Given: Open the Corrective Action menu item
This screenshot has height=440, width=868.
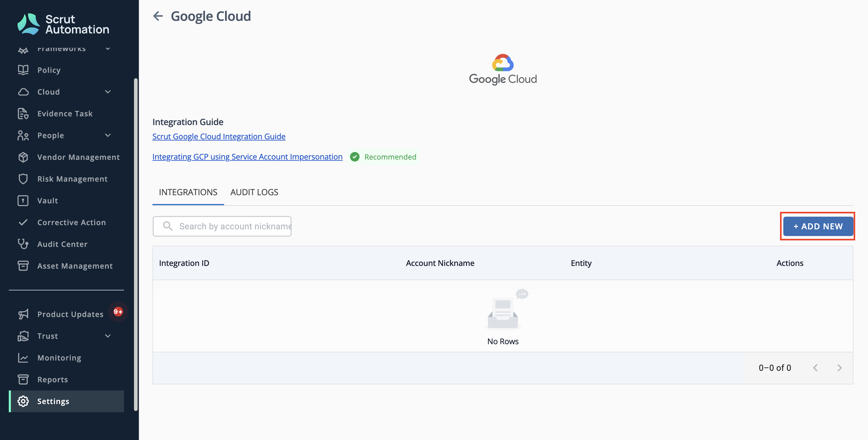Looking at the screenshot, I should click(66, 222).
